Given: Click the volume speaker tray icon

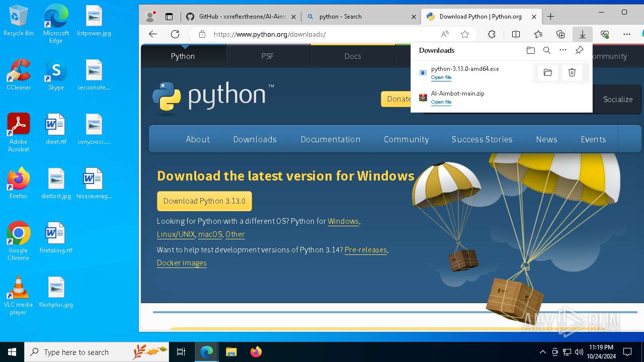Looking at the screenshot, I should point(579,352).
